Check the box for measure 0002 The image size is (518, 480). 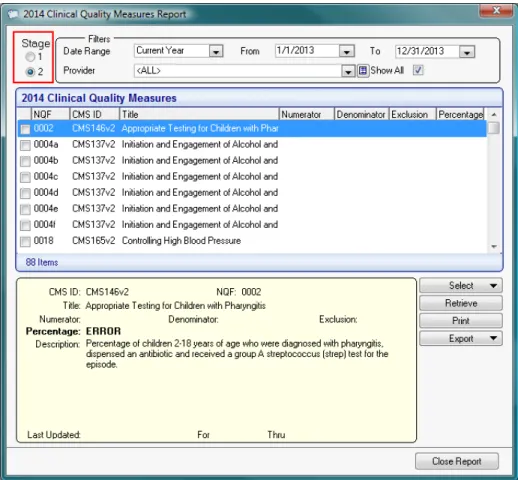tap(25, 129)
